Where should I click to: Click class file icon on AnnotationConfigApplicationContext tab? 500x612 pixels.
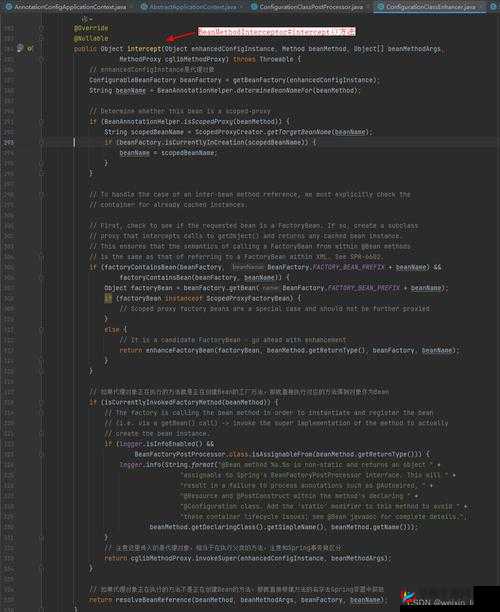coord(9,7)
